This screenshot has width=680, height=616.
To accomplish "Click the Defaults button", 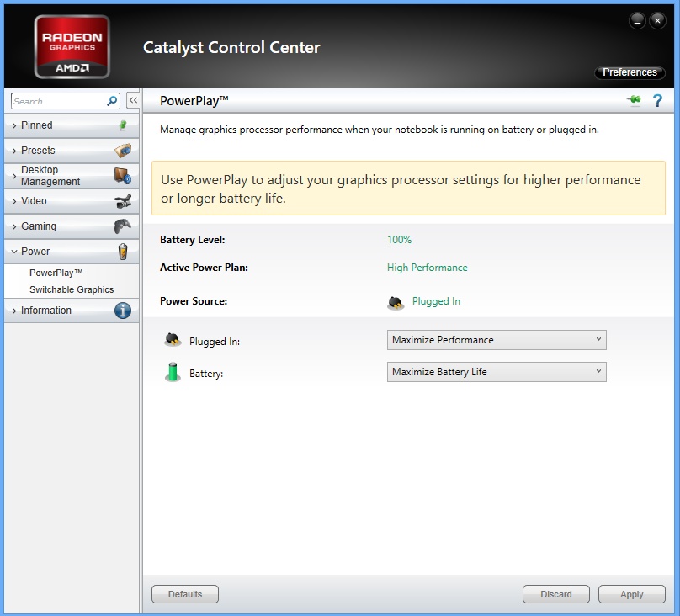I will pyautogui.click(x=185, y=594).
